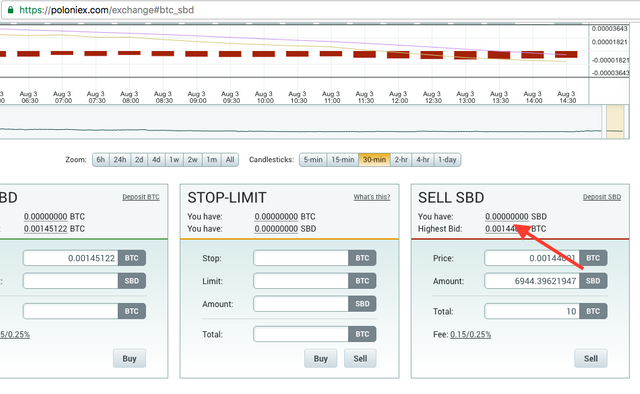Click the 0.00000000 BTC balance in STOP-LIMIT
Screen dimensions: 640x394
[276, 216]
